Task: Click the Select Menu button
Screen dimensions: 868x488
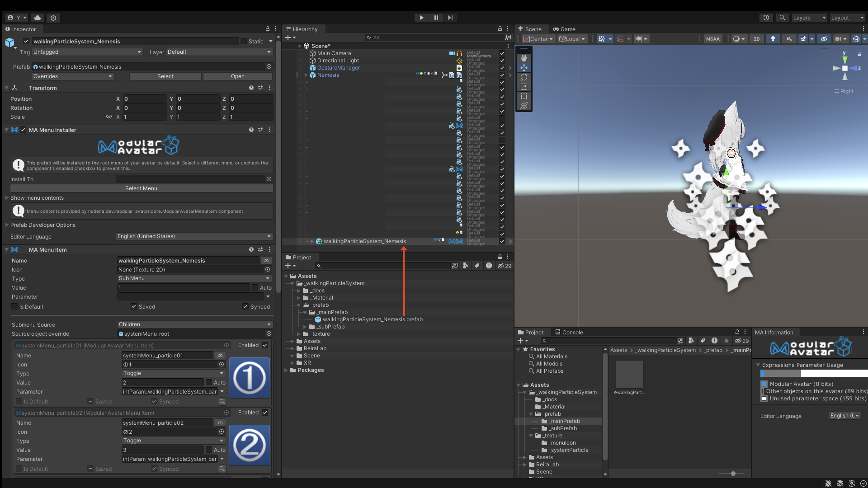Action: pos(141,188)
